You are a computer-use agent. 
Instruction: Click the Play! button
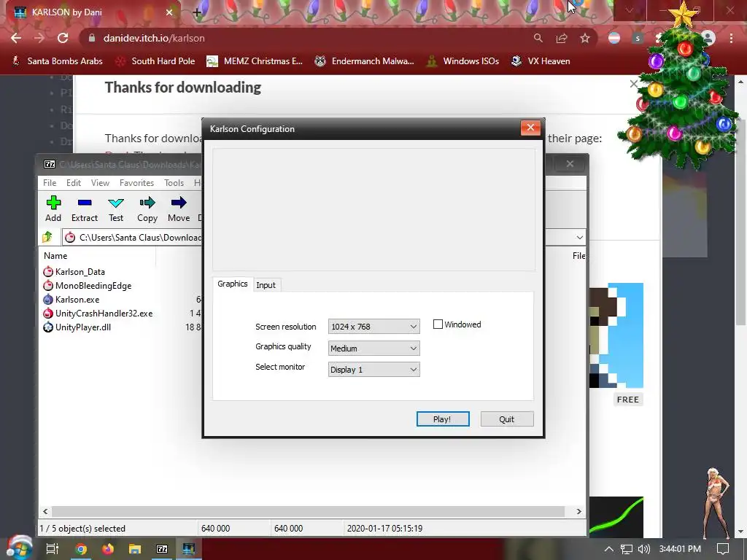pyautogui.click(x=443, y=419)
